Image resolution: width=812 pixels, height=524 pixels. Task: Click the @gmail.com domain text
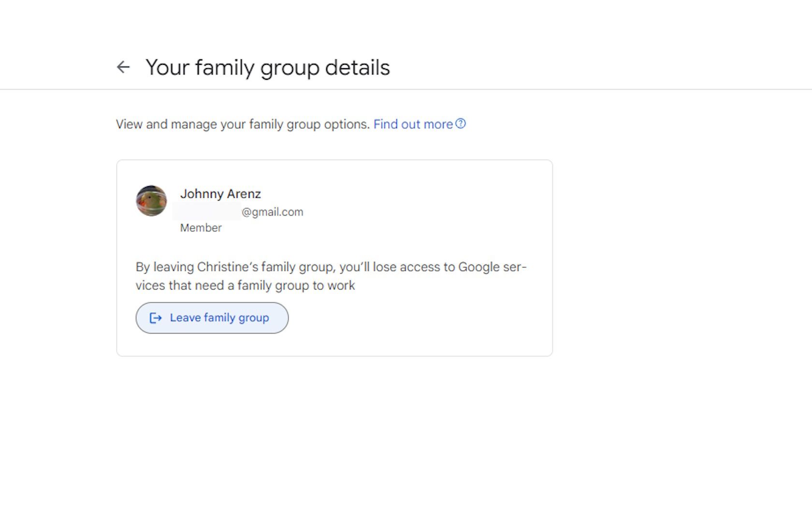[273, 211]
